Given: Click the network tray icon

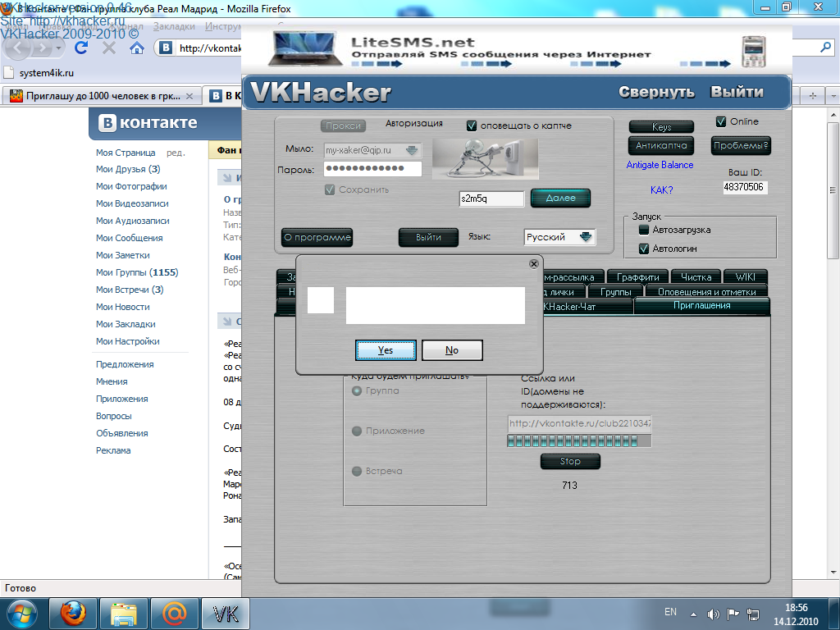Looking at the screenshot, I should click(753, 614).
